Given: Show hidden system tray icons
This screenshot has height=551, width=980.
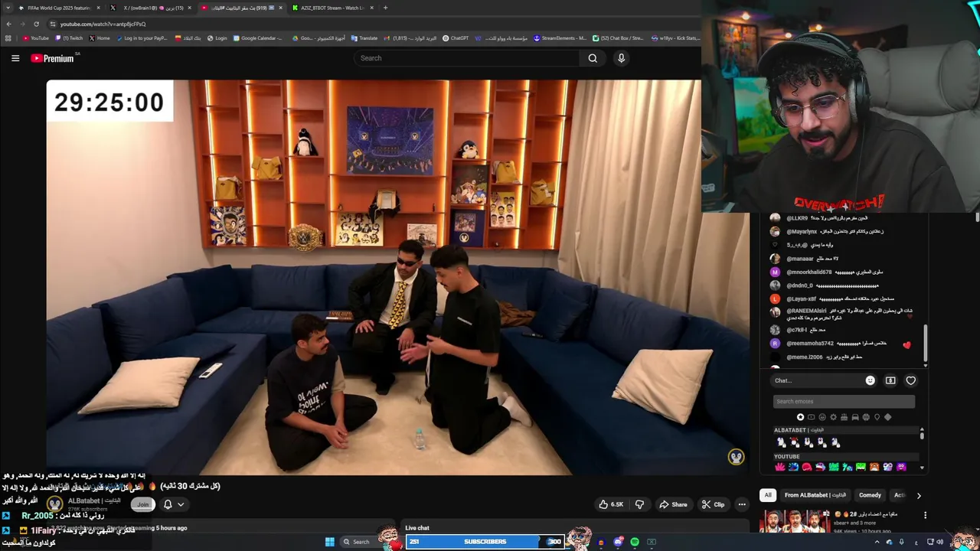Looking at the screenshot, I should click(877, 542).
